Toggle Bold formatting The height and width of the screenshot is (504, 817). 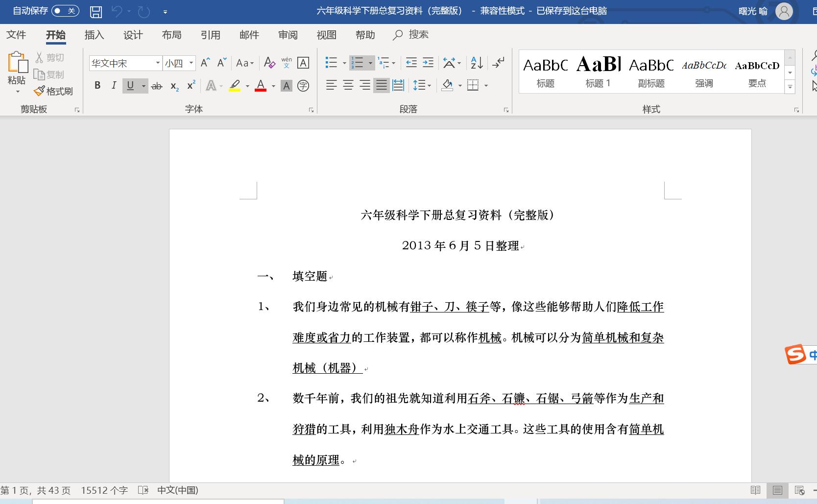(97, 86)
